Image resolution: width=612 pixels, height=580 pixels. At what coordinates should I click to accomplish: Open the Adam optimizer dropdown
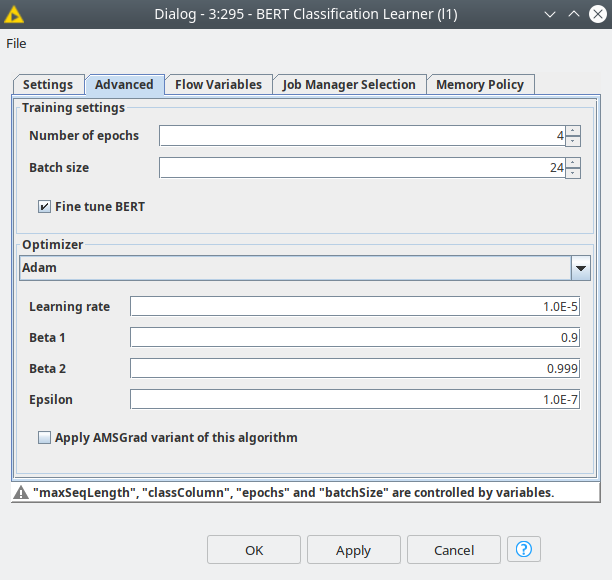click(x=305, y=268)
